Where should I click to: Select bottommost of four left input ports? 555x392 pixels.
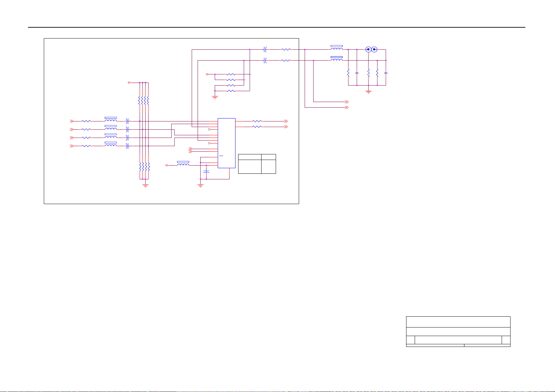(71, 146)
